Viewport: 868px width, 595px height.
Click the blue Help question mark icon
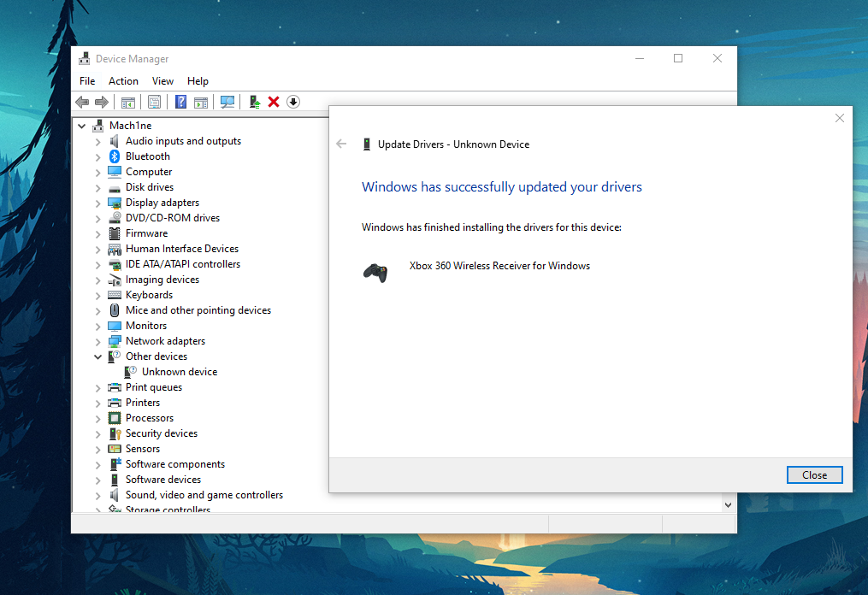pos(180,102)
